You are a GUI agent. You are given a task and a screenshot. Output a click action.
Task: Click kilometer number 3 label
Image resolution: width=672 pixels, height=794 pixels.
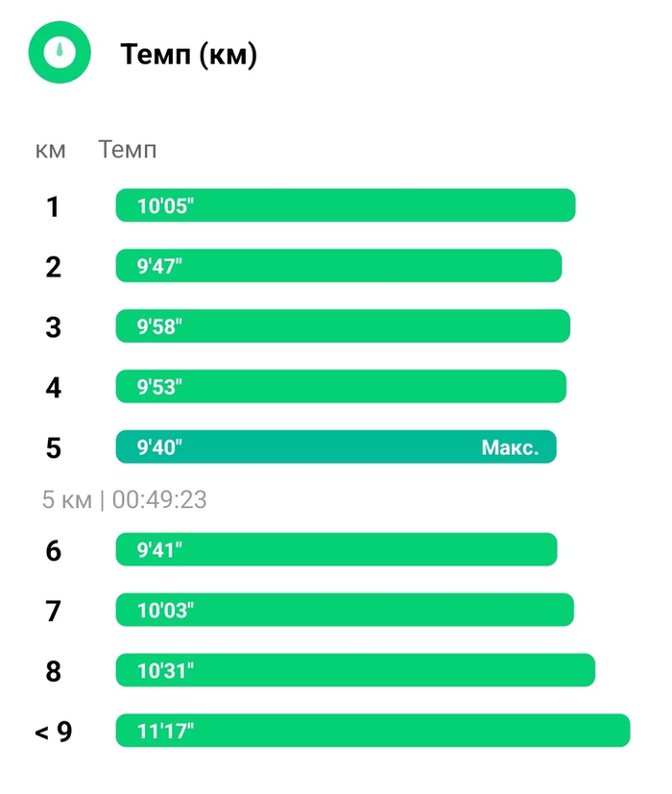(53, 327)
